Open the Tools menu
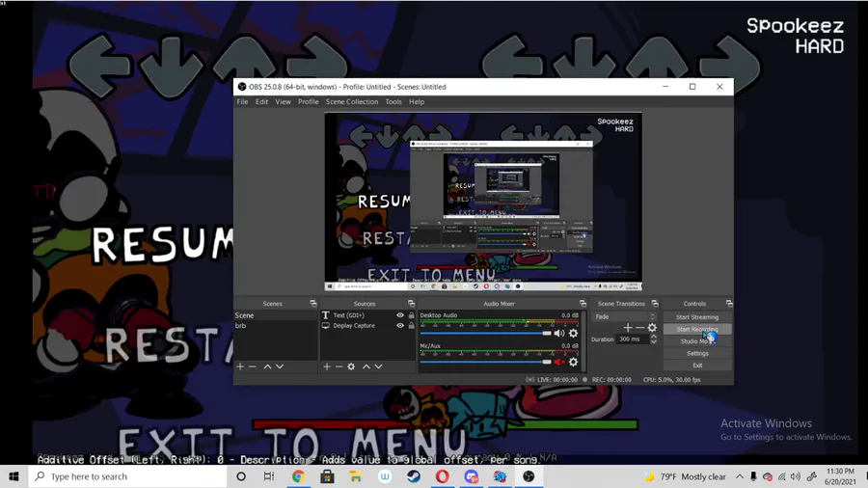This screenshot has height=488, width=868. tap(393, 102)
